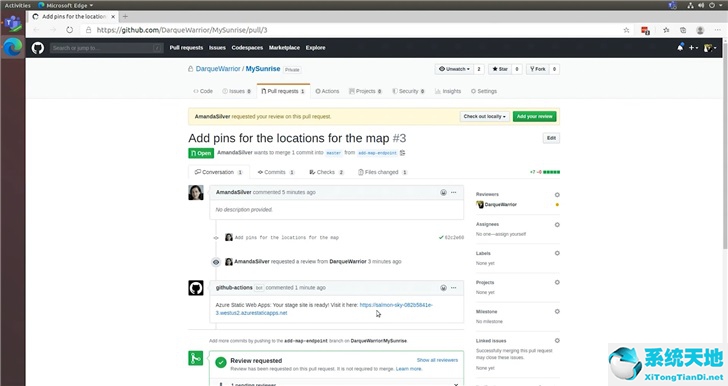Open the Check out locally dropdown
The width and height of the screenshot is (728, 386).
(485, 117)
